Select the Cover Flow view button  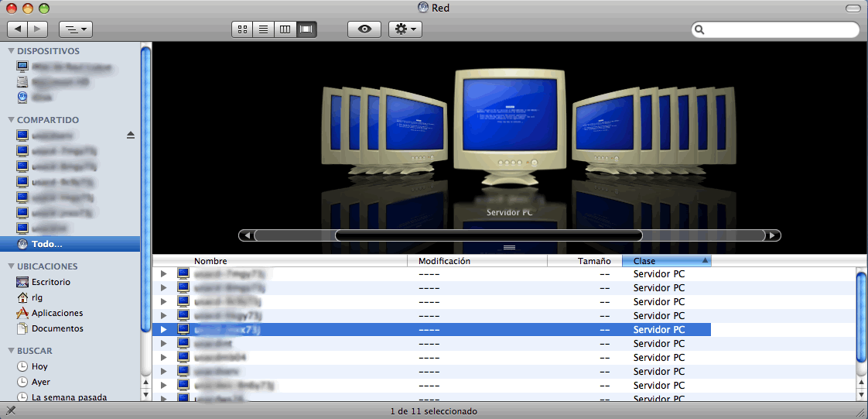click(x=306, y=29)
